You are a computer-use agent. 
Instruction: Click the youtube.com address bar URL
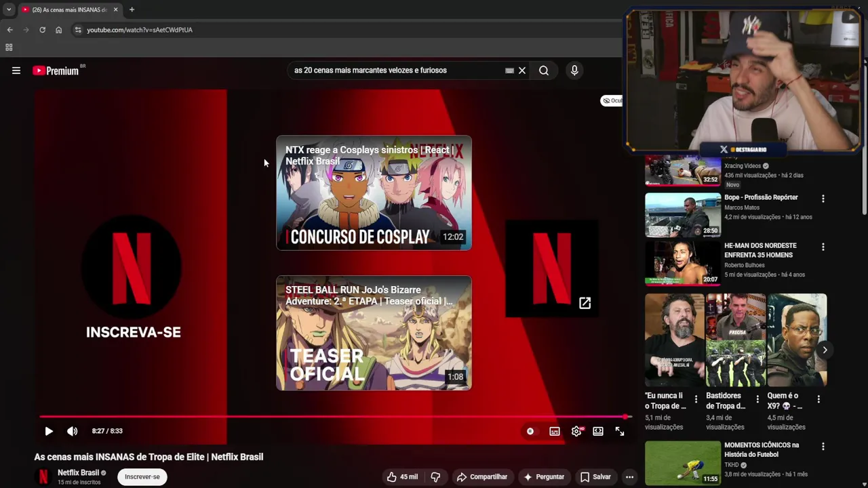pyautogui.click(x=140, y=30)
